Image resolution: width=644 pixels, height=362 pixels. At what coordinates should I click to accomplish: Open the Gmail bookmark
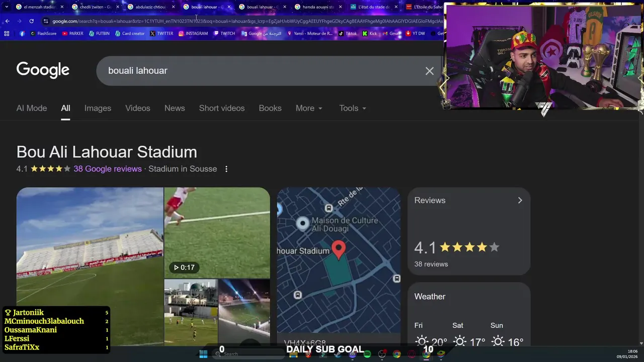coord(391,34)
